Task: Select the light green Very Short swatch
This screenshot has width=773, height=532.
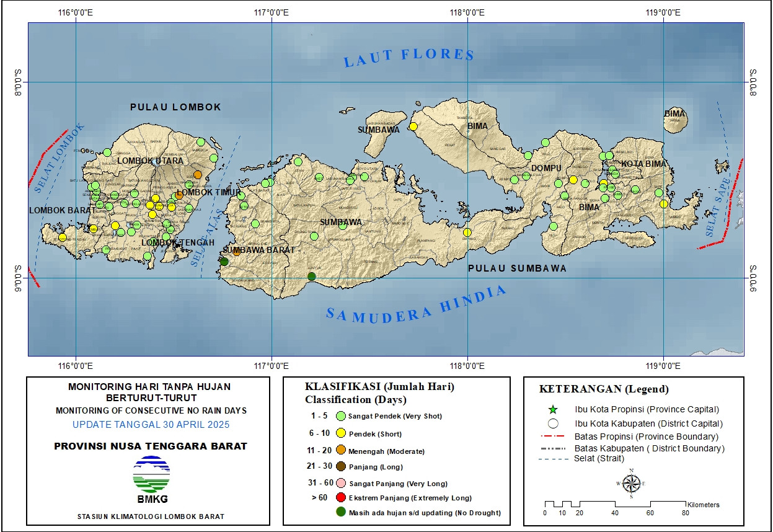Action: click(340, 416)
